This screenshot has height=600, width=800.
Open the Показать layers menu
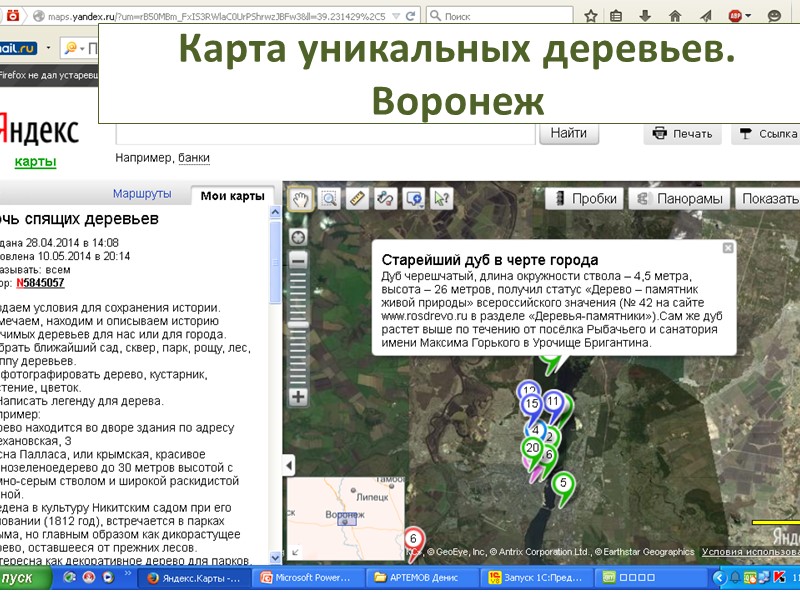click(768, 198)
